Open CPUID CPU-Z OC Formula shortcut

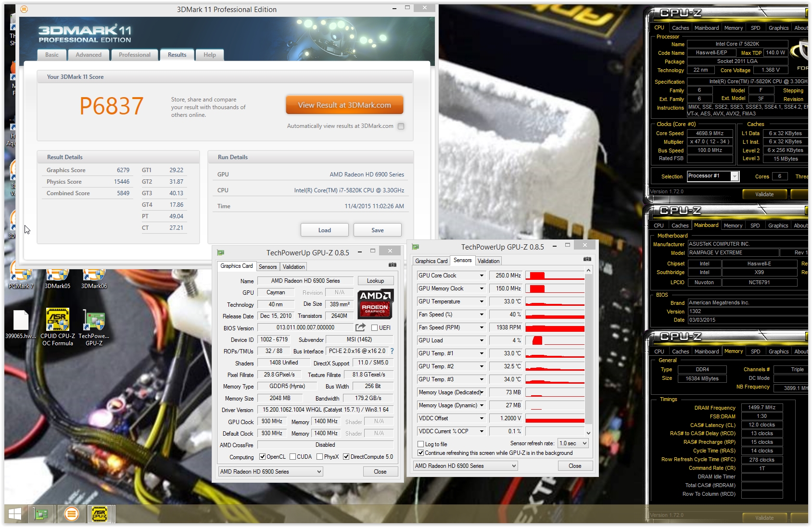pyautogui.click(x=57, y=327)
